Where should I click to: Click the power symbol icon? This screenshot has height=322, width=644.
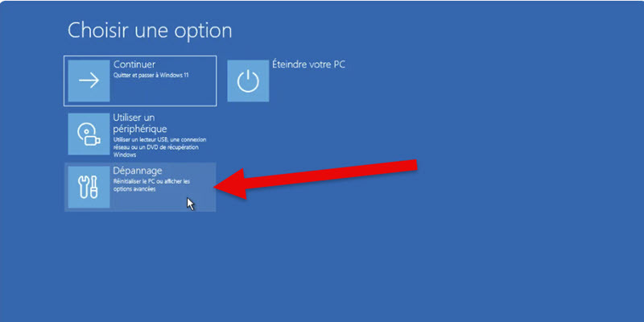coord(248,81)
